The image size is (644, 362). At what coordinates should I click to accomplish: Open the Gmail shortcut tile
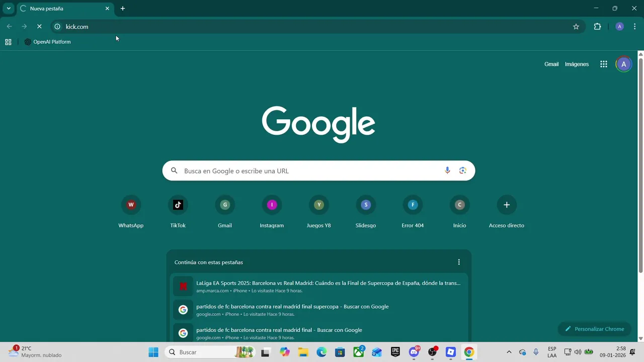[225, 212]
